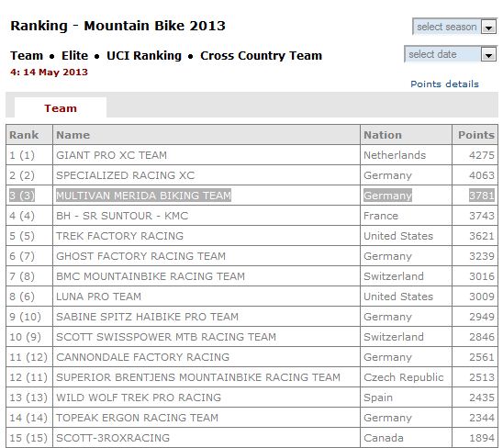Viewport: 503px width, 448px height.
Task: Click the select date combo box field
Action: click(450, 54)
